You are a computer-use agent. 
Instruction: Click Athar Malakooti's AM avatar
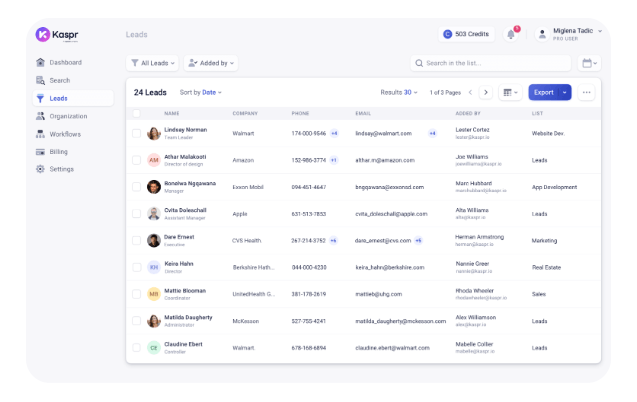coord(154,160)
